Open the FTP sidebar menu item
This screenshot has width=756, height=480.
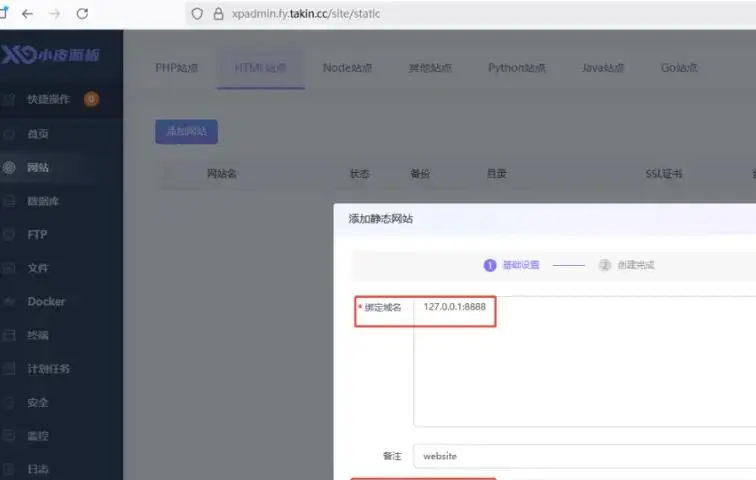pos(37,235)
